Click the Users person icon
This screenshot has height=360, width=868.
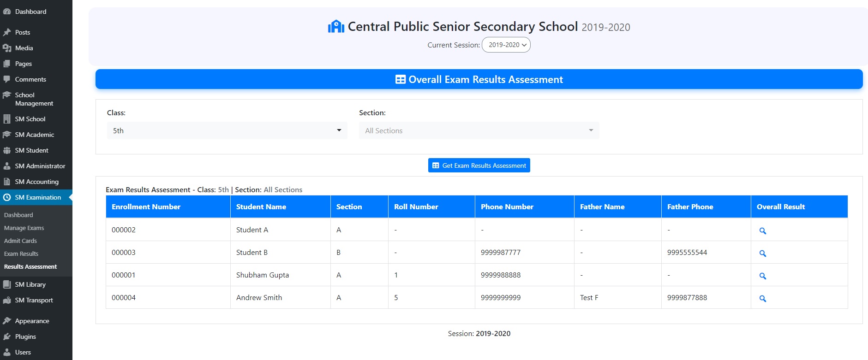click(7, 352)
